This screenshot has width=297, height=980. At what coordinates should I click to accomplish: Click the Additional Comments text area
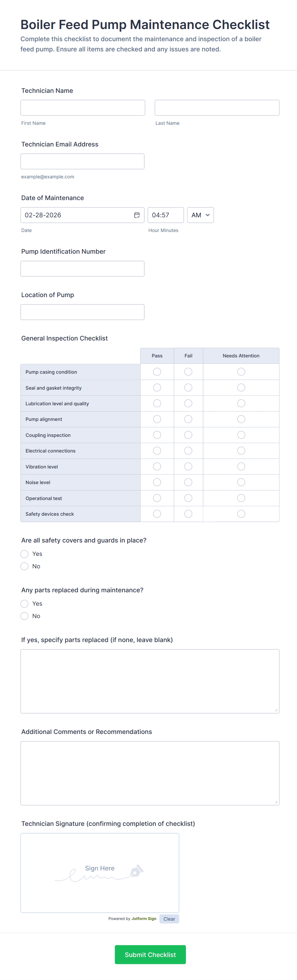tap(150, 773)
